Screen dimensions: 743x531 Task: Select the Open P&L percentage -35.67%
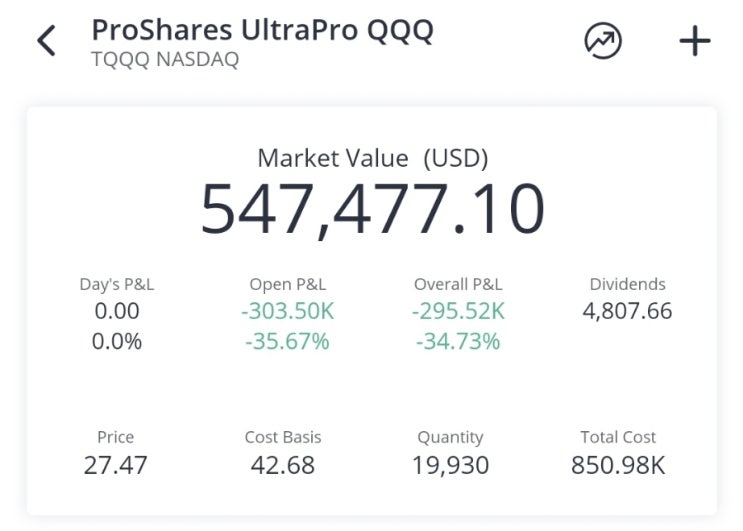287,341
